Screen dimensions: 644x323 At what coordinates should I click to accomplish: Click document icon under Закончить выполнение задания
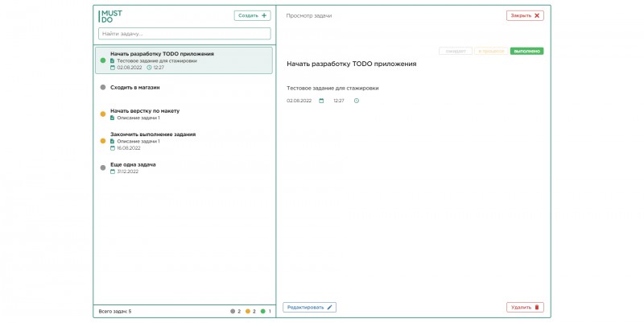pos(113,141)
